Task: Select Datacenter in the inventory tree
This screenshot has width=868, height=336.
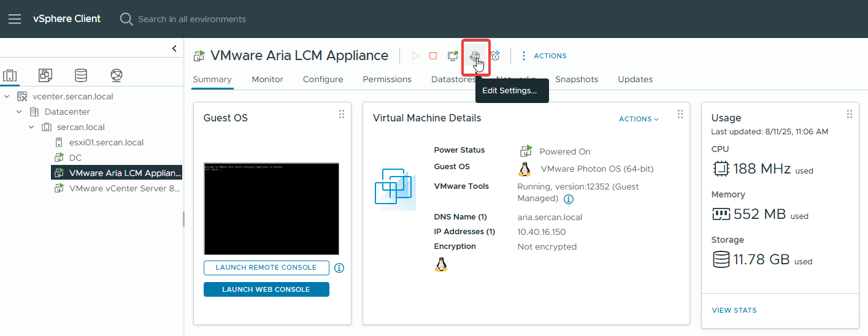Action: pyautogui.click(x=67, y=112)
